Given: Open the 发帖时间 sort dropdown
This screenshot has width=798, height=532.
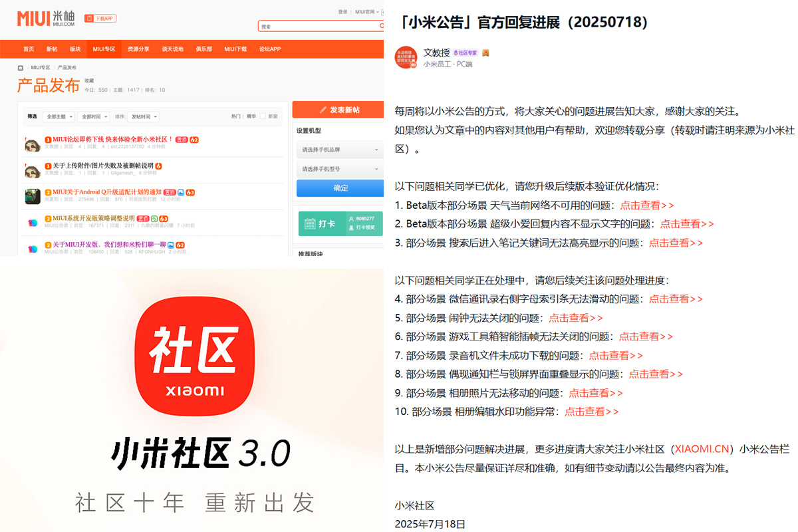Looking at the screenshot, I should pos(143,116).
